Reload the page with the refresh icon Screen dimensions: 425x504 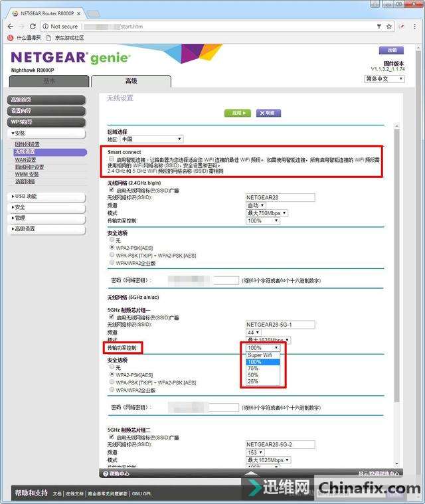coord(33,27)
